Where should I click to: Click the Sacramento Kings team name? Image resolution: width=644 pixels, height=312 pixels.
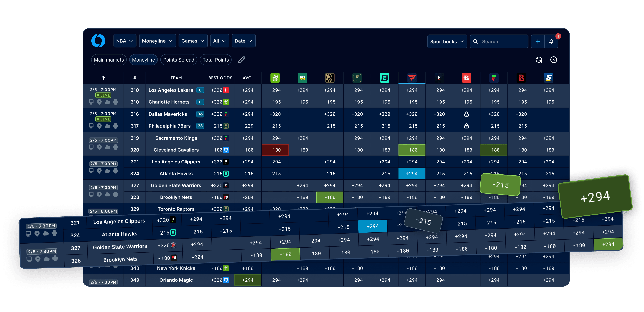coord(176,138)
